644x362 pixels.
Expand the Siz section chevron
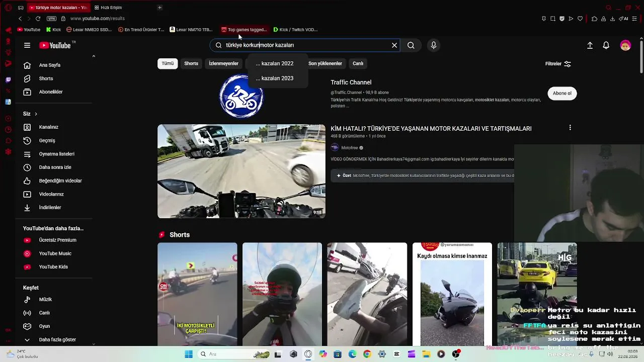tap(36, 114)
